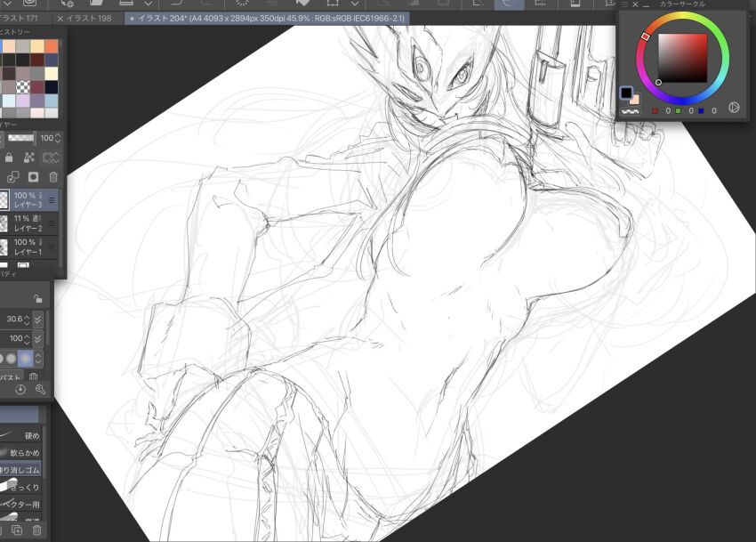The width and height of the screenshot is (756, 542).
Task: Pick the navy blue swatch in color history
Action: point(52,60)
